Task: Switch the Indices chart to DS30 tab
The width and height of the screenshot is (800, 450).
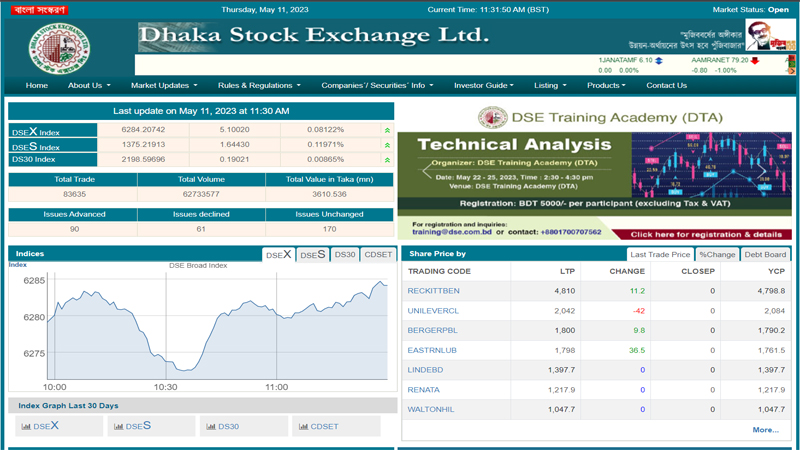Action: click(345, 255)
